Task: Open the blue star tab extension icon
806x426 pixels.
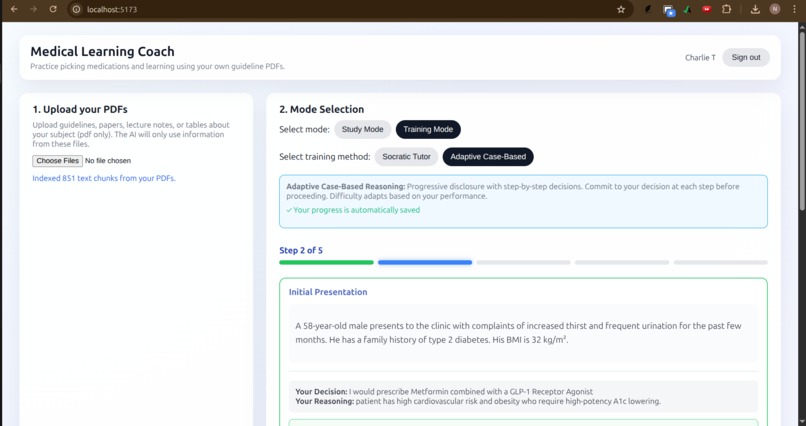Action: tap(668, 10)
